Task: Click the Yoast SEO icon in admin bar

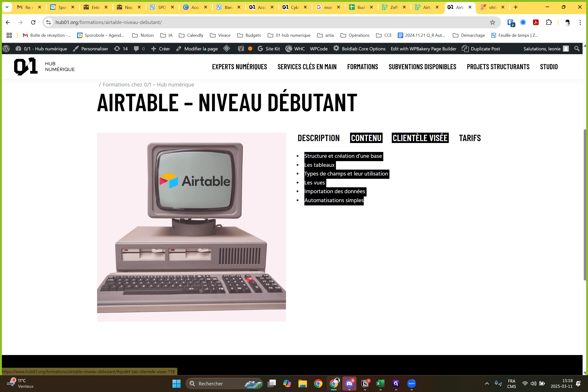Action: tap(241, 49)
